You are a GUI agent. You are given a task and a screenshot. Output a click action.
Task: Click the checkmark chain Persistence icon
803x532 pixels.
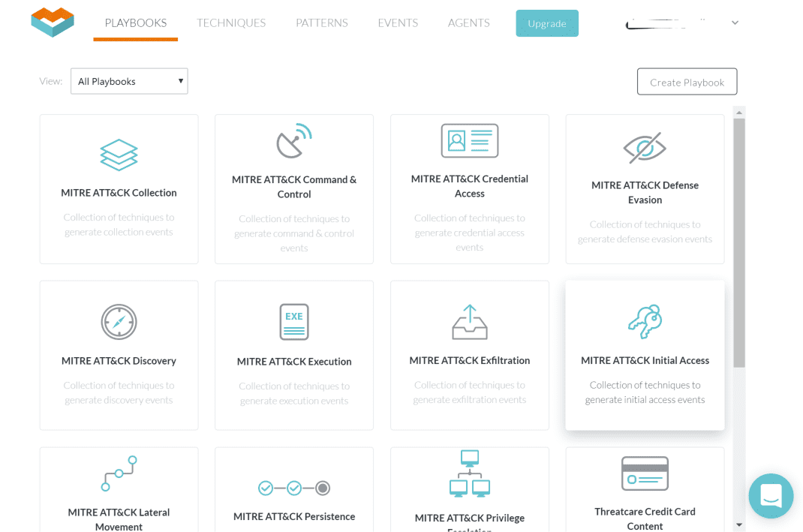coord(294,488)
